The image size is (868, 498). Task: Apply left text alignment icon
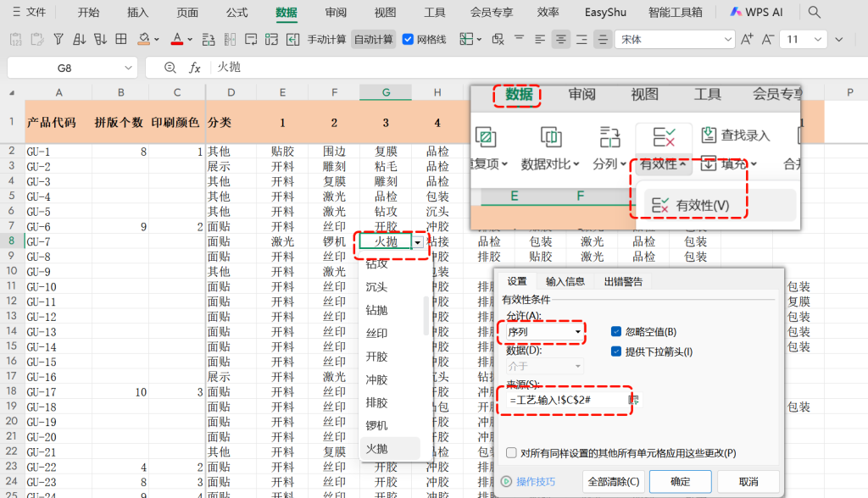click(540, 39)
